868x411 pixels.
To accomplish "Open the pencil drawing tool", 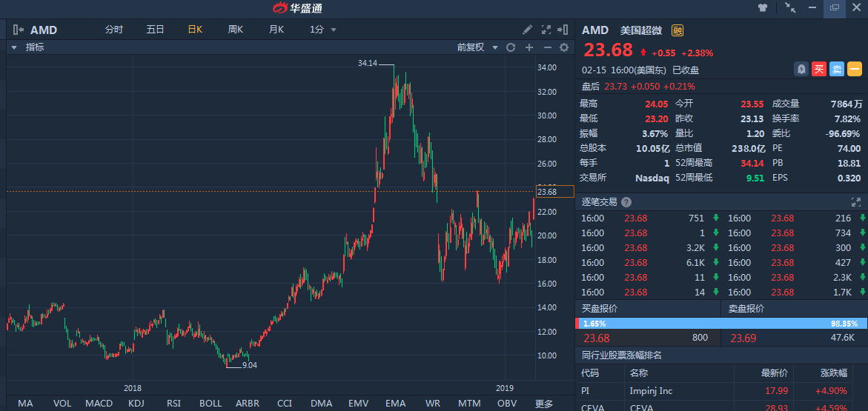I will coord(528,30).
